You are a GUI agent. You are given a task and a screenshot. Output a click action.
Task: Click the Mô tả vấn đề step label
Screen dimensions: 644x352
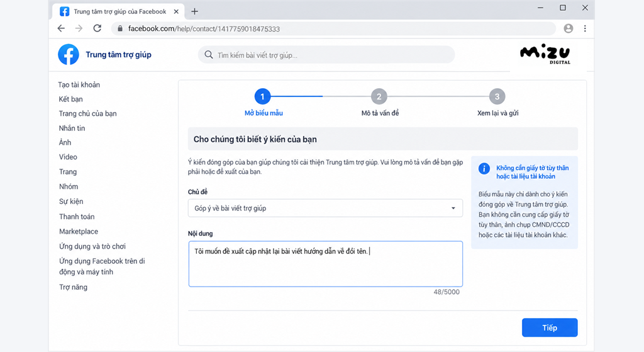(x=380, y=113)
